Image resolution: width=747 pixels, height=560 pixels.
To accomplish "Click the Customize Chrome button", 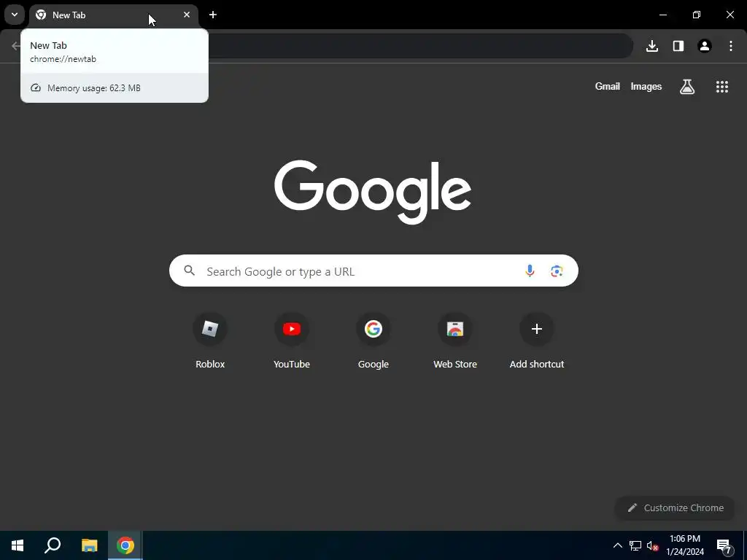I will coord(675,508).
